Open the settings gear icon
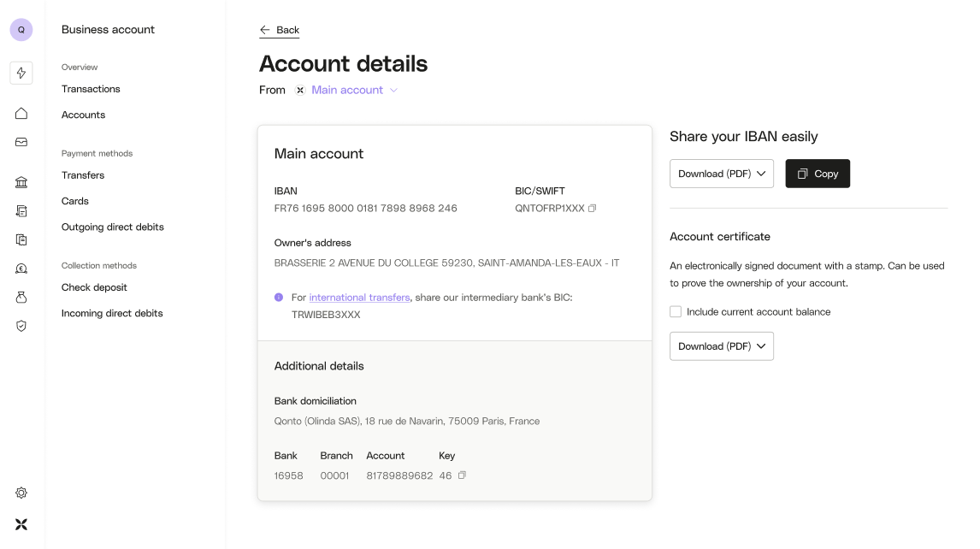980x549 pixels. pyautogui.click(x=21, y=493)
